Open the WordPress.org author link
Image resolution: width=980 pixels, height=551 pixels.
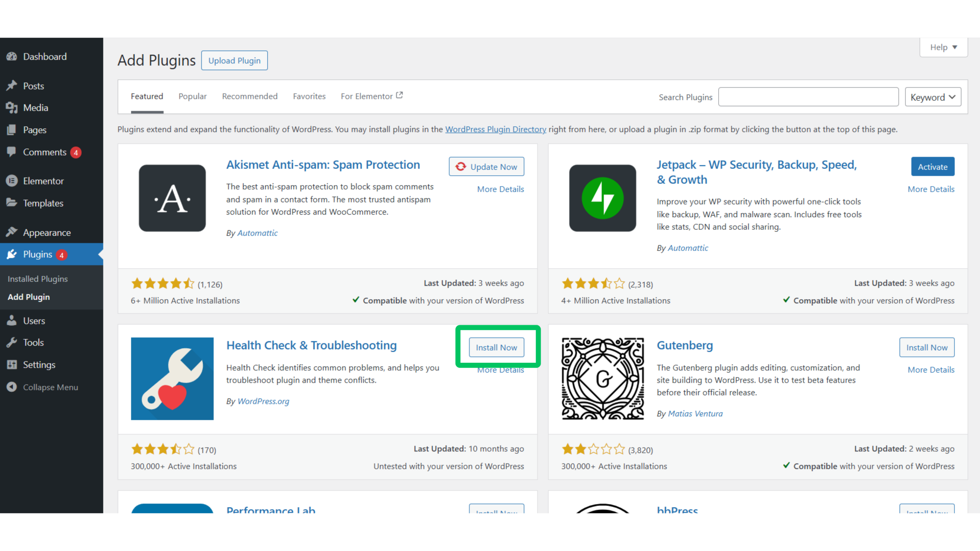pyautogui.click(x=263, y=401)
